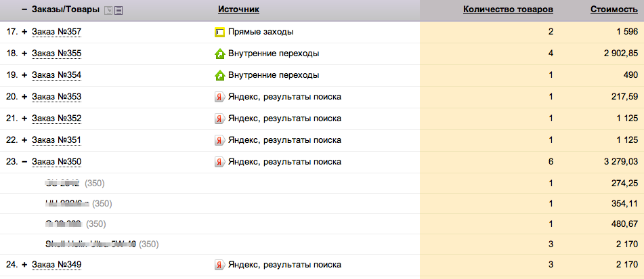Click Yandex icon in order №353 row
The width and height of the screenshot is (644, 279).
[219, 97]
